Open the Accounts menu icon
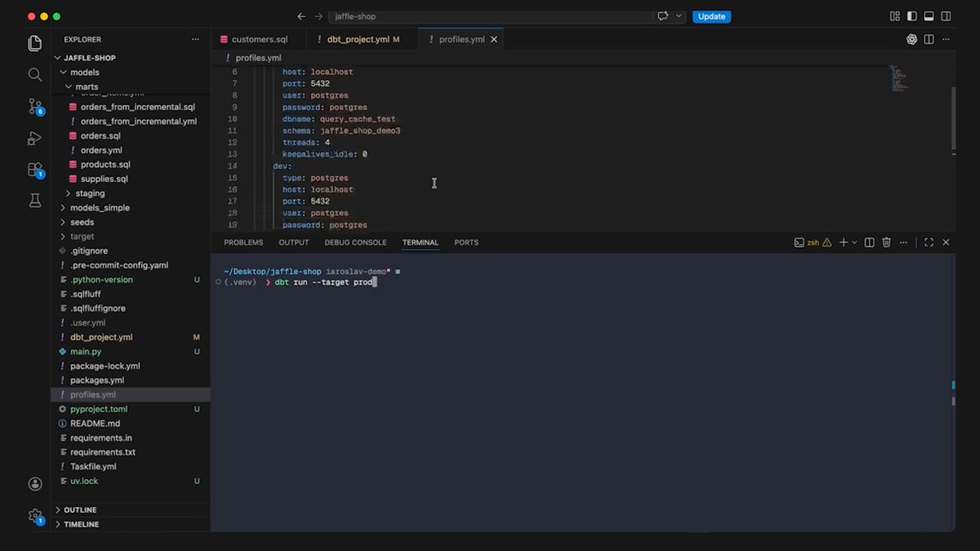Screen dimensions: 980x551 click(34, 483)
